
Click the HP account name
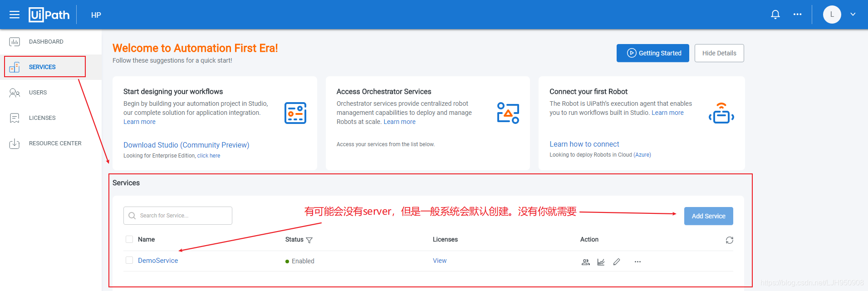(x=96, y=15)
